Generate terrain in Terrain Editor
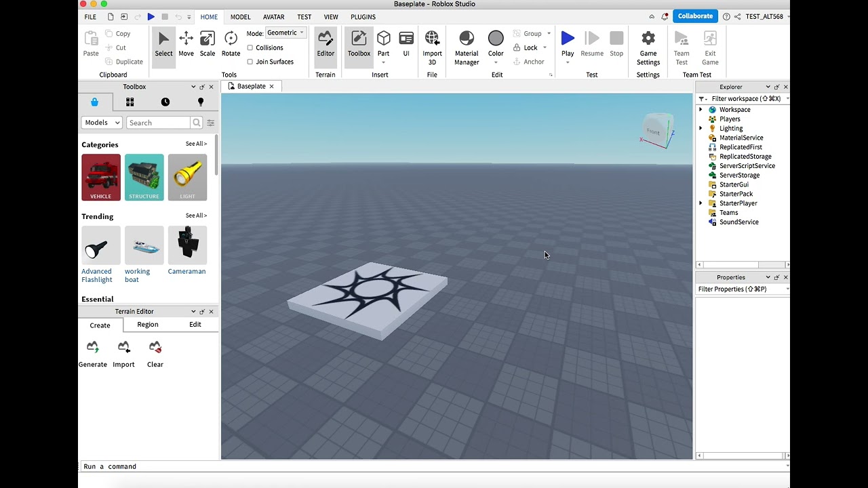 click(93, 354)
